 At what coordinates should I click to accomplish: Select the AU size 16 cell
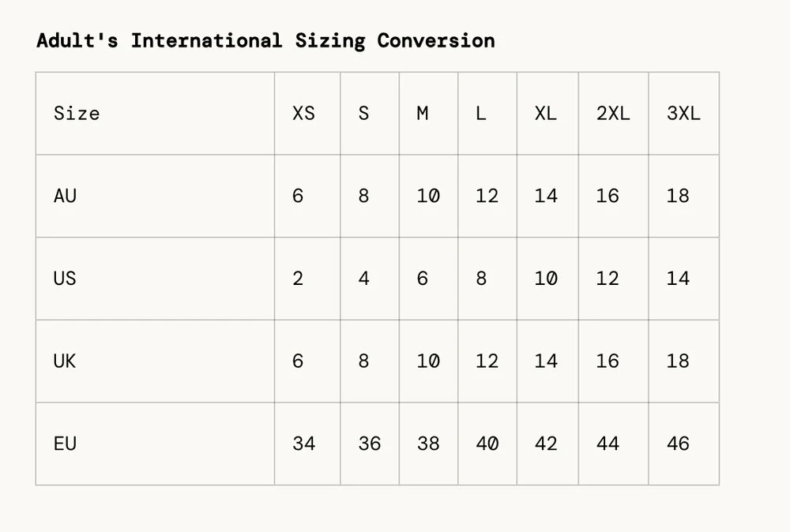608,196
